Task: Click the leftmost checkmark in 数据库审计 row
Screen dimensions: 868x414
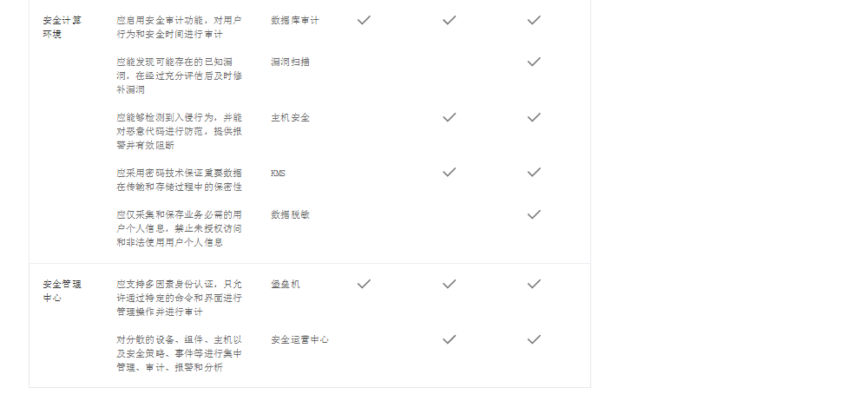Action: [364, 21]
